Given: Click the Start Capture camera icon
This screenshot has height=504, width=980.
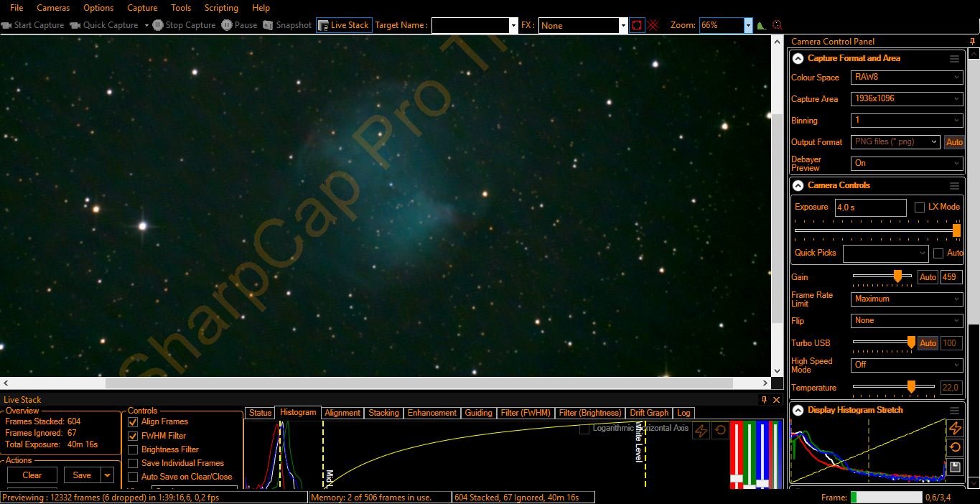Looking at the screenshot, I should coord(6,25).
